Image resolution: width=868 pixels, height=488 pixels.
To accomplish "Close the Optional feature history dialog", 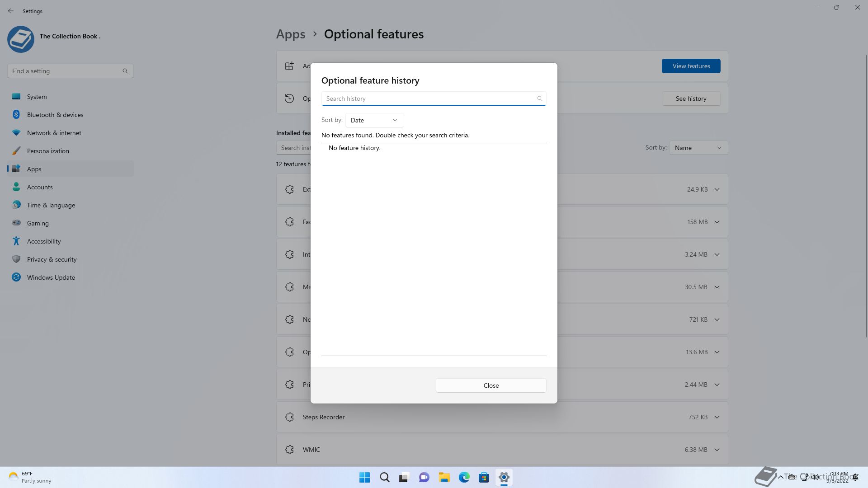I will click(x=491, y=385).
